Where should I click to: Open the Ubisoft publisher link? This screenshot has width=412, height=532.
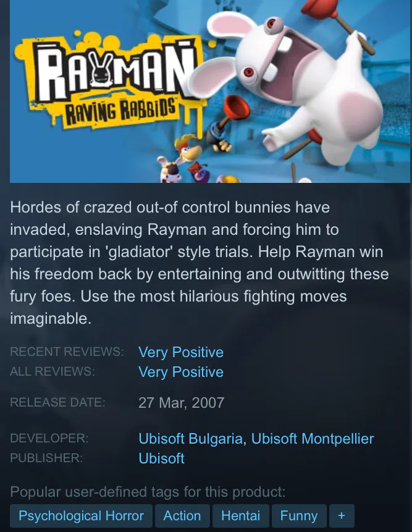tap(161, 458)
